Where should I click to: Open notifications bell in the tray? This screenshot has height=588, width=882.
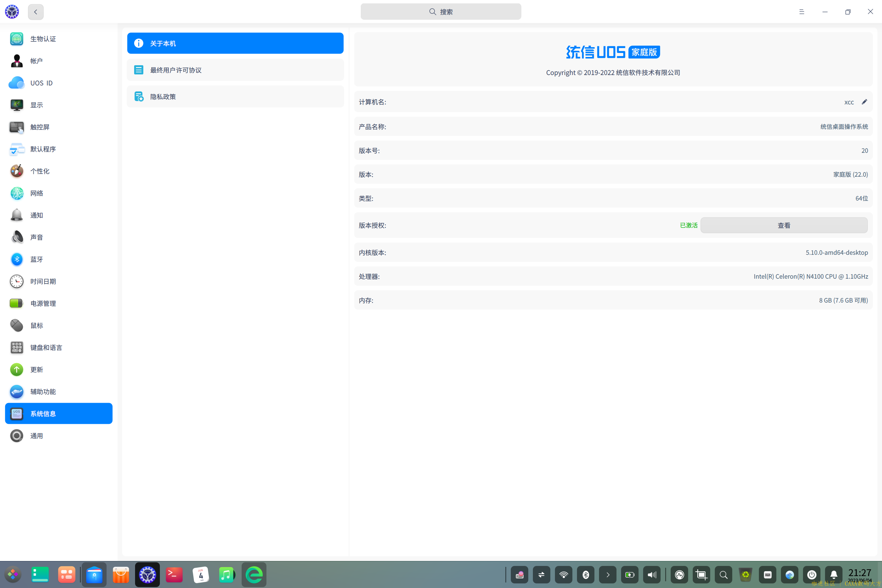834,575
